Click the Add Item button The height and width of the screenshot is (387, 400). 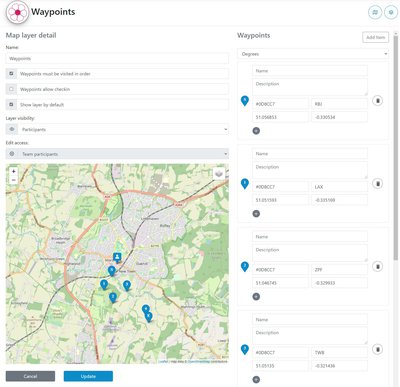pos(376,37)
